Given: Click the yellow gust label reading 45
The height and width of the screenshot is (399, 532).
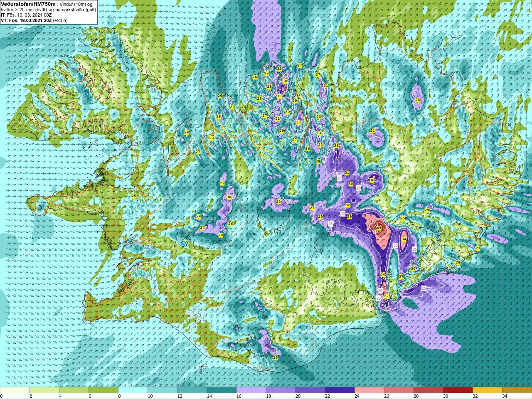Looking at the screenshot, I should click(379, 228).
